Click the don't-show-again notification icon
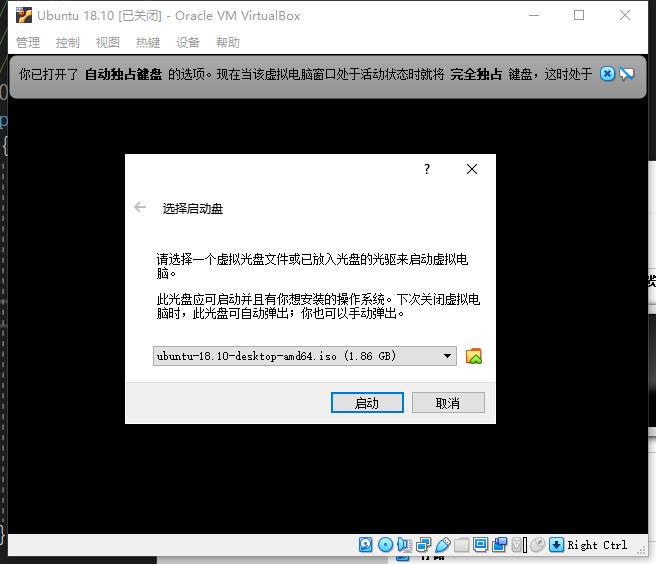Viewport: 656px width, 564px height. [x=627, y=74]
